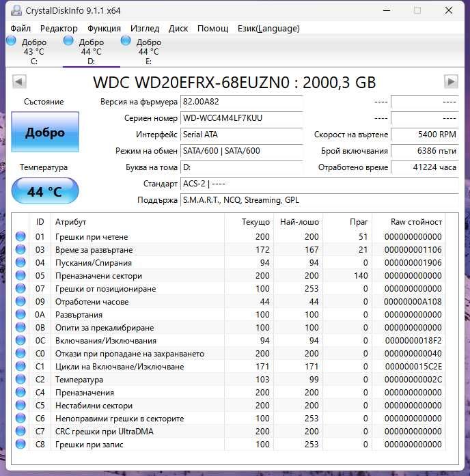470x476 pixels.
Task: Open the Файл menu
Action: point(20,29)
